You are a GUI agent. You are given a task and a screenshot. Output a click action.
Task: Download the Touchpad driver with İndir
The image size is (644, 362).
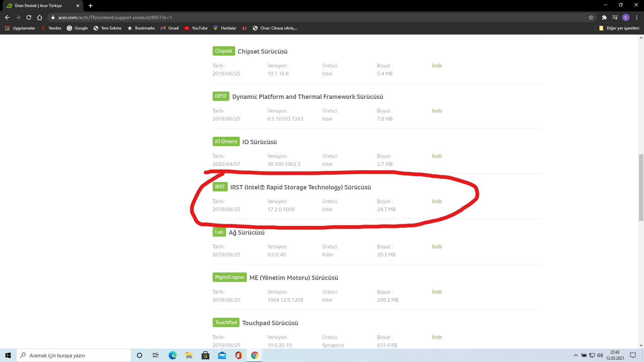pos(437,337)
